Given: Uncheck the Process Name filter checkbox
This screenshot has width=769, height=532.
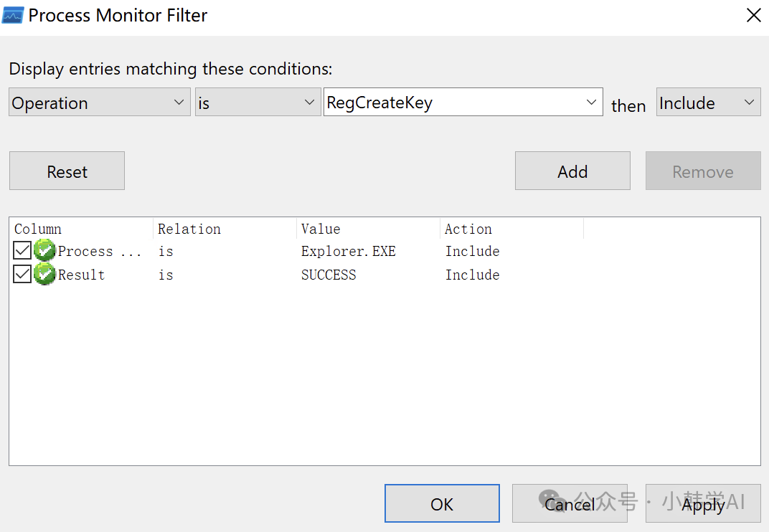Looking at the screenshot, I should pyautogui.click(x=22, y=251).
